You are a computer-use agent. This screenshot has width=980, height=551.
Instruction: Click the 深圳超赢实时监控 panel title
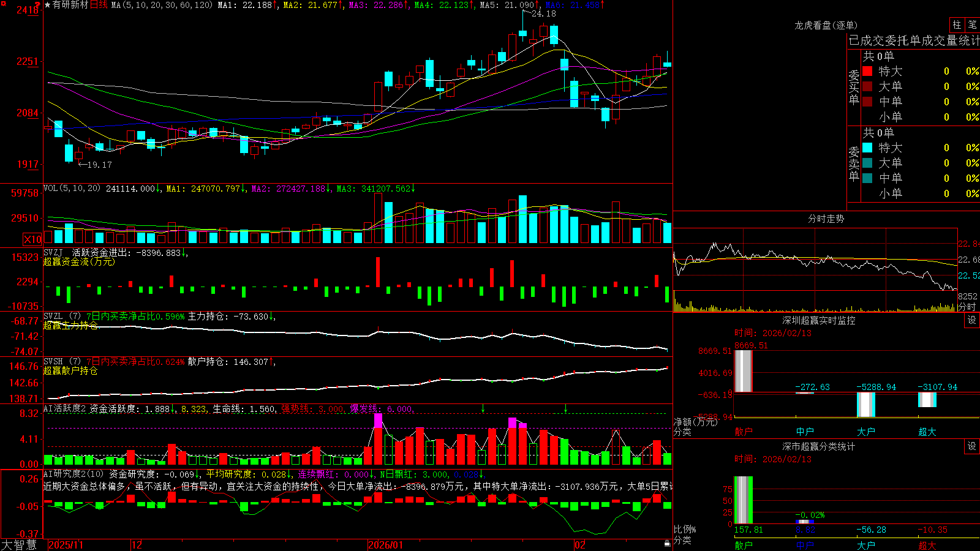coord(818,320)
